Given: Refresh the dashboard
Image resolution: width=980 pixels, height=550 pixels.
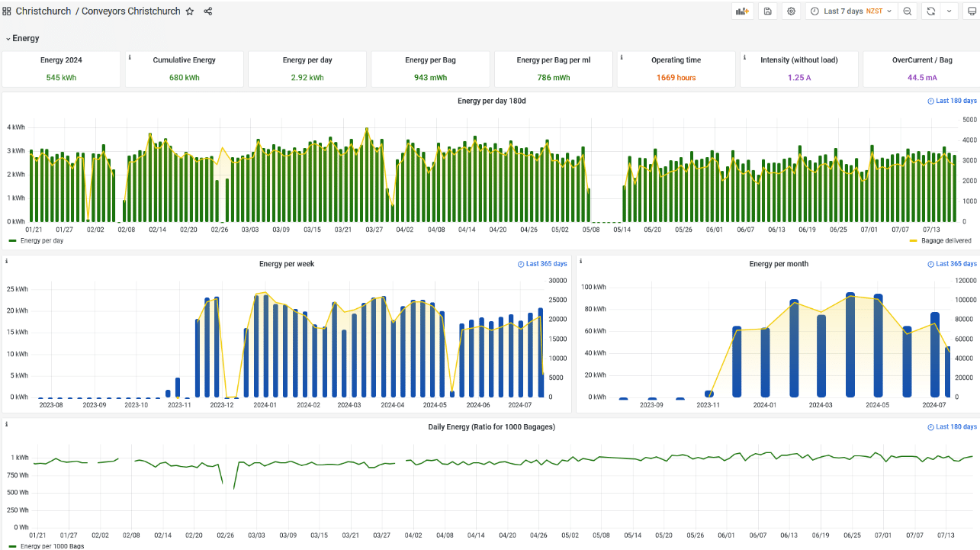Looking at the screenshot, I should pyautogui.click(x=930, y=11).
